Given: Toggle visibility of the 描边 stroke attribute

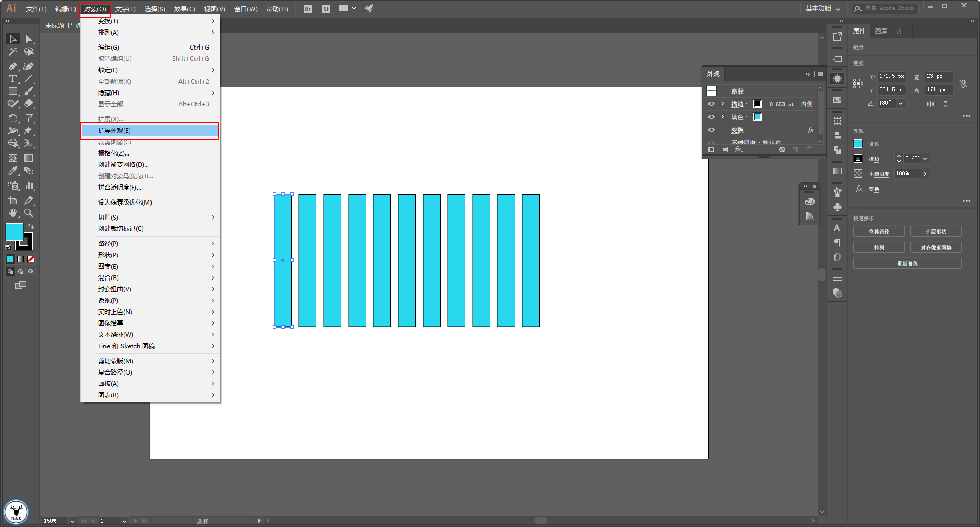Looking at the screenshot, I should (712, 104).
